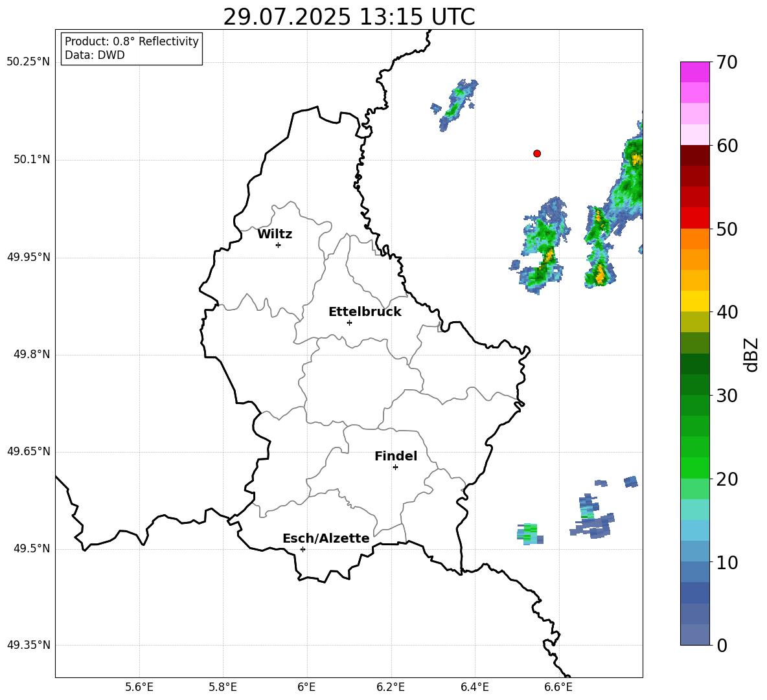The width and height of the screenshot is (767, 700).
Task: Click the 5.8°E longitude label
Action: (x=223, y=687)
